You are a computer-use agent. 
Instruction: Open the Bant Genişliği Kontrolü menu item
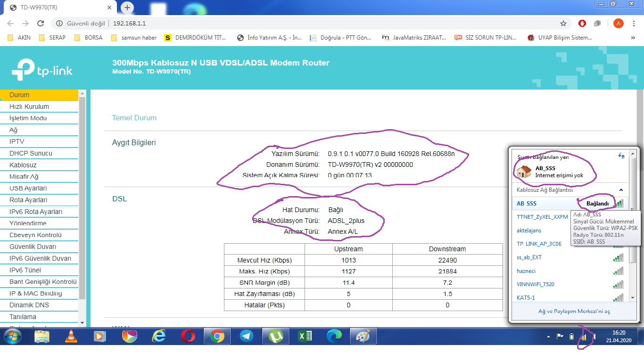[x=39, y=281]
